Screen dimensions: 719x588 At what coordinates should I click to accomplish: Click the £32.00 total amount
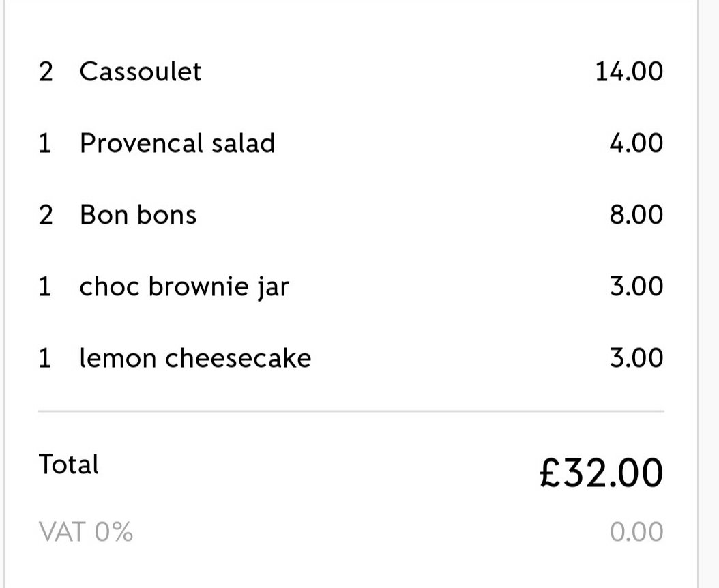[x=600, y=473]
